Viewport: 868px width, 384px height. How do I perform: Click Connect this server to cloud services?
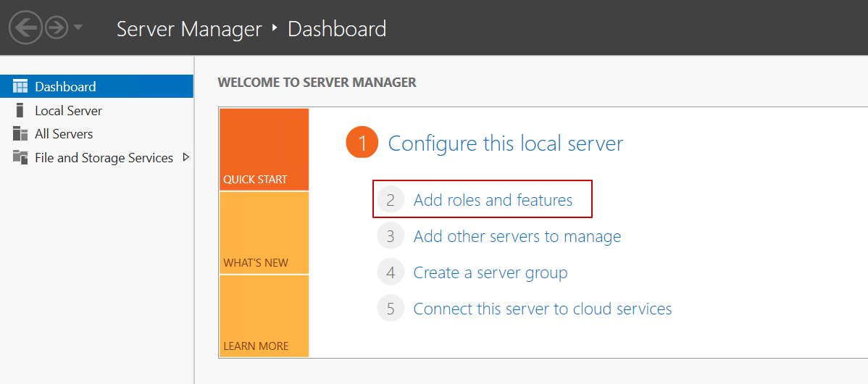point(543,308)
